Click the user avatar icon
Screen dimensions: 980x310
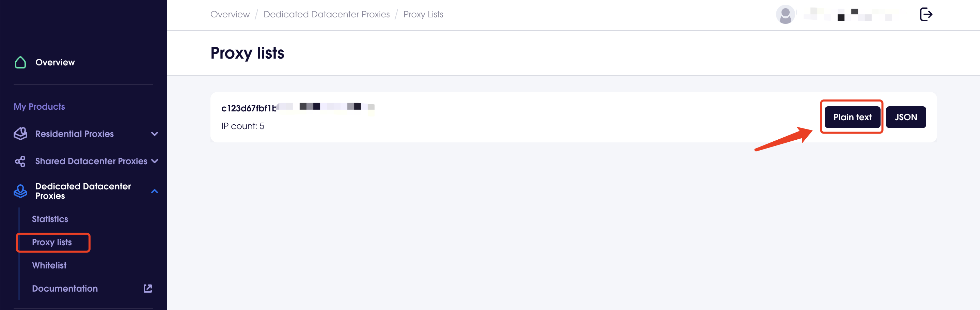tap(785, 14)
